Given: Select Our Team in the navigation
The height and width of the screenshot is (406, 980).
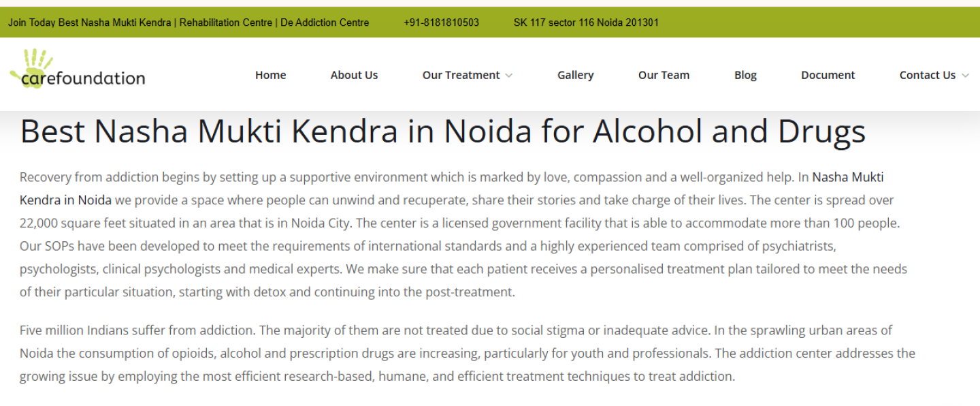Looking at the screenshot, I should [664, 75].
